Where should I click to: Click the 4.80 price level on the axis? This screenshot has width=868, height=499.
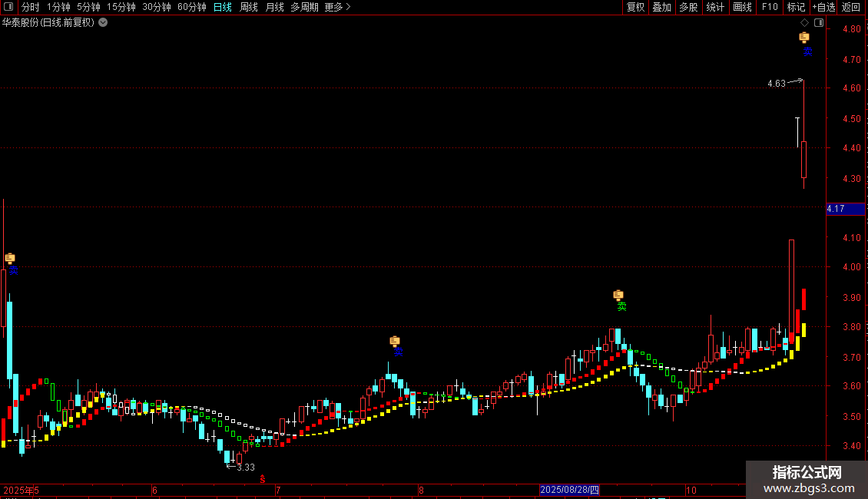851,29
